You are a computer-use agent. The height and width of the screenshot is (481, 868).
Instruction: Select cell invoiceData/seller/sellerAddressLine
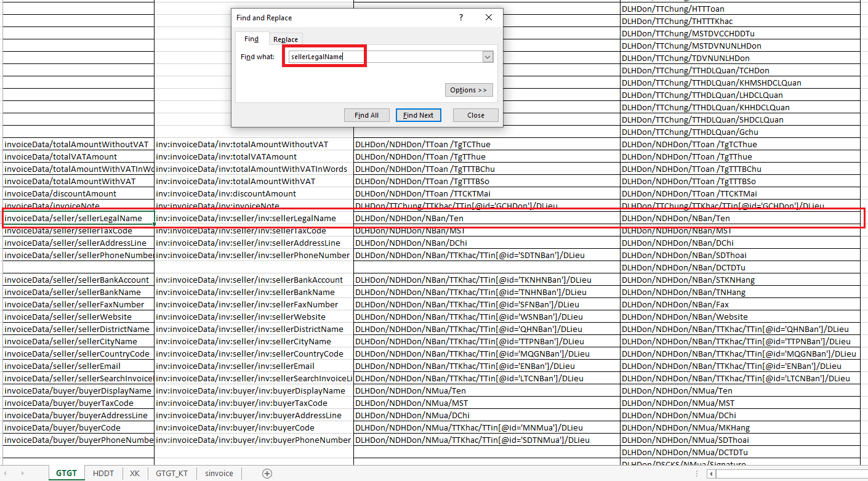78,243
